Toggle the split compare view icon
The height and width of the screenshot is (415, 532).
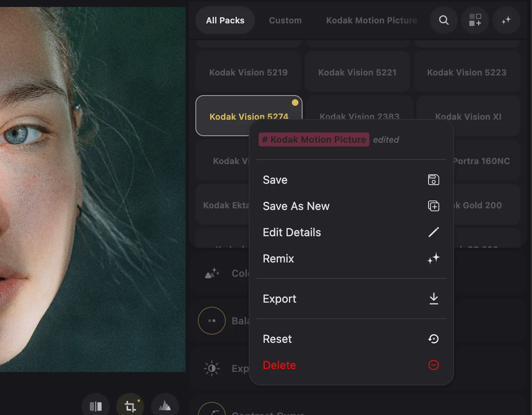96,406
